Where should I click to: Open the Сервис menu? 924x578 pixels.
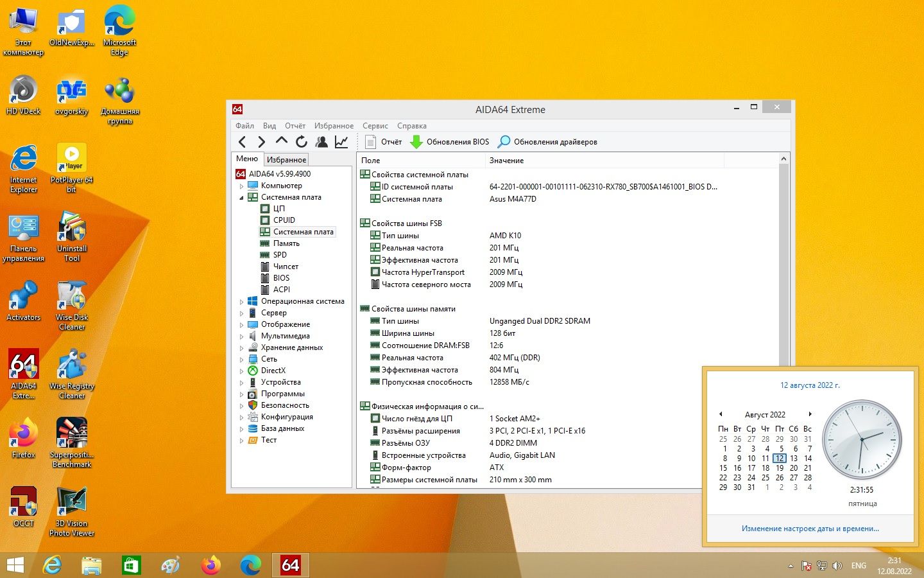click(375, 126)
